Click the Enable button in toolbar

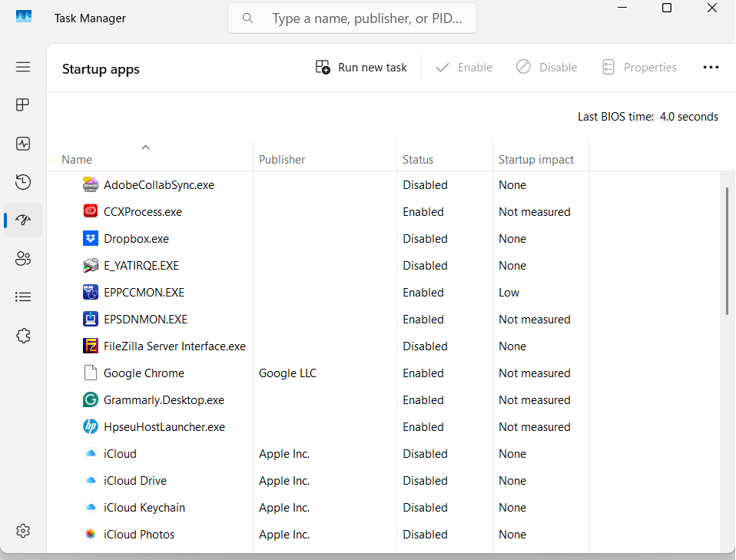coord(464,67)
